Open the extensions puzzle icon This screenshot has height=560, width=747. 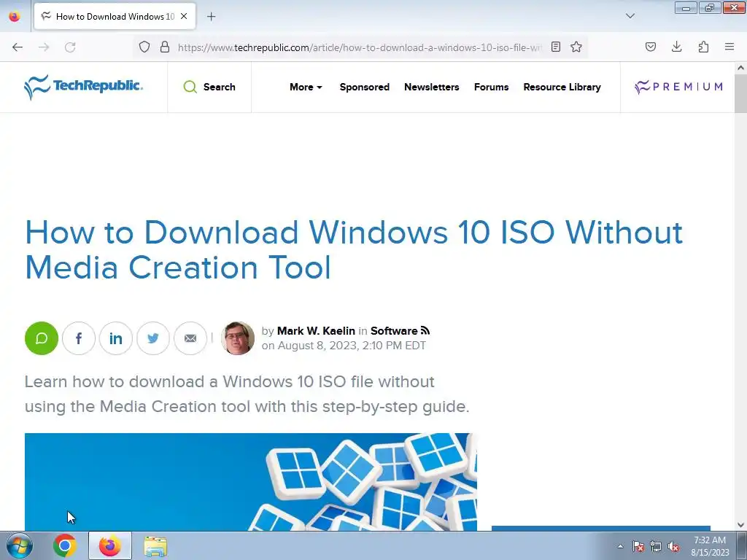coord(703,47)
